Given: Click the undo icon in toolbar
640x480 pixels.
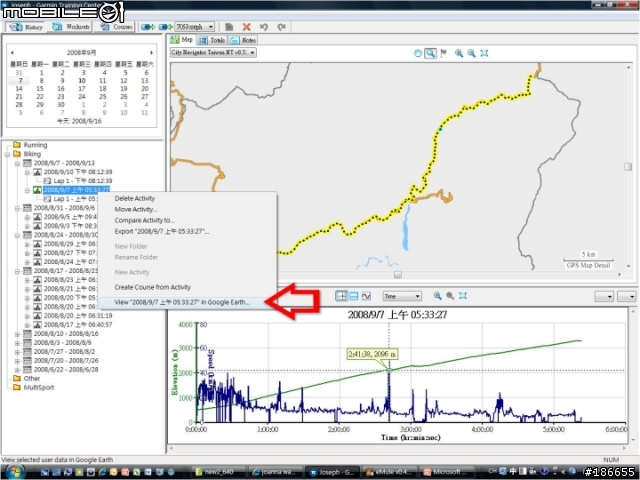Looking at the screenshot, I should click(x=264, y=27).
